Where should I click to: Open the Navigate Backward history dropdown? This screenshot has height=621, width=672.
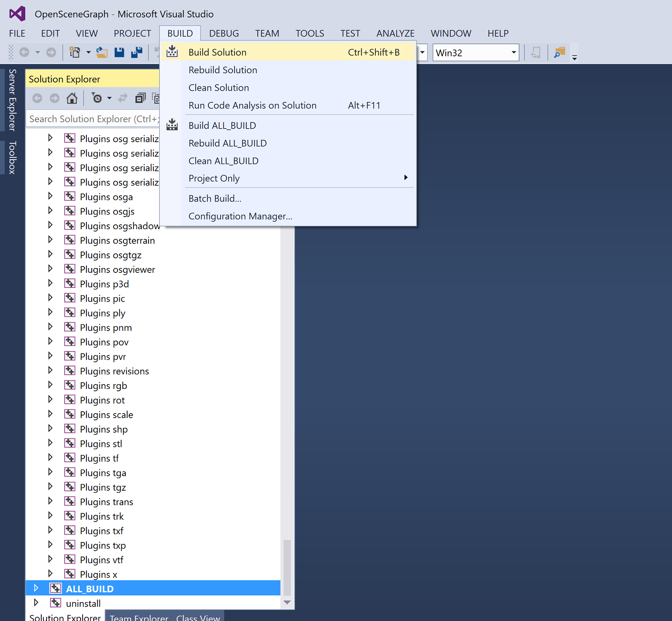[x=37, y=52]
